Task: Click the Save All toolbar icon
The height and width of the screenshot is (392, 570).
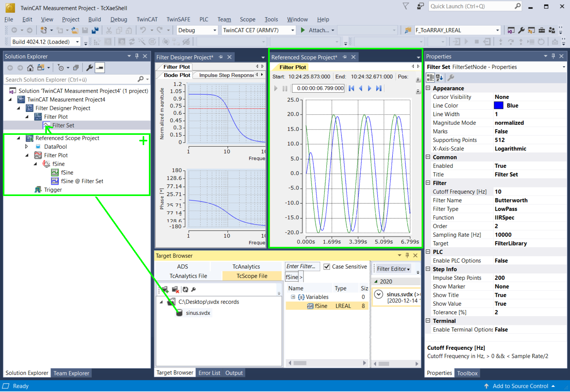Action: click(x=95, y=30)
